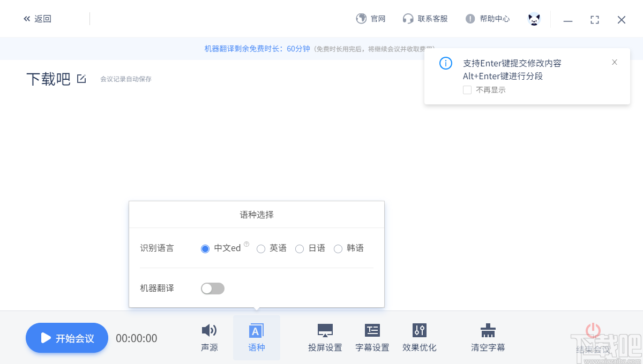643x364 pixels.
Task: Contact support via 联系客服
Action: tap(425, 19)
